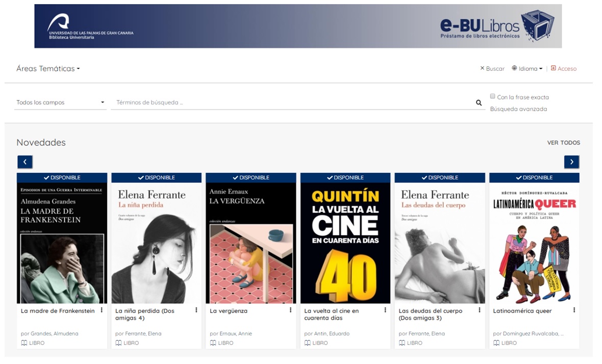The height and width of the screenshot is (364, 602).
Task: Click the Universidad de Las Palmas logo
Action: (90, 27)
